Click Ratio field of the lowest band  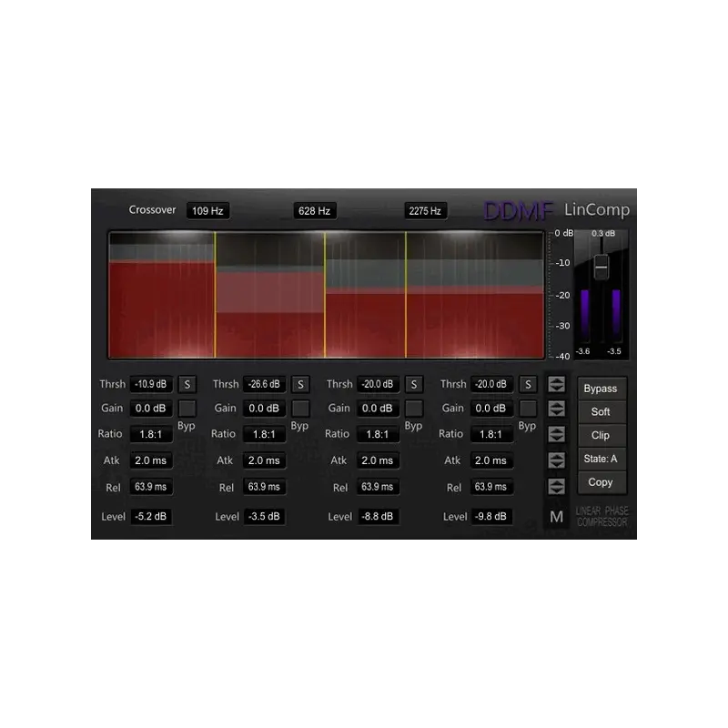[151, 434]
